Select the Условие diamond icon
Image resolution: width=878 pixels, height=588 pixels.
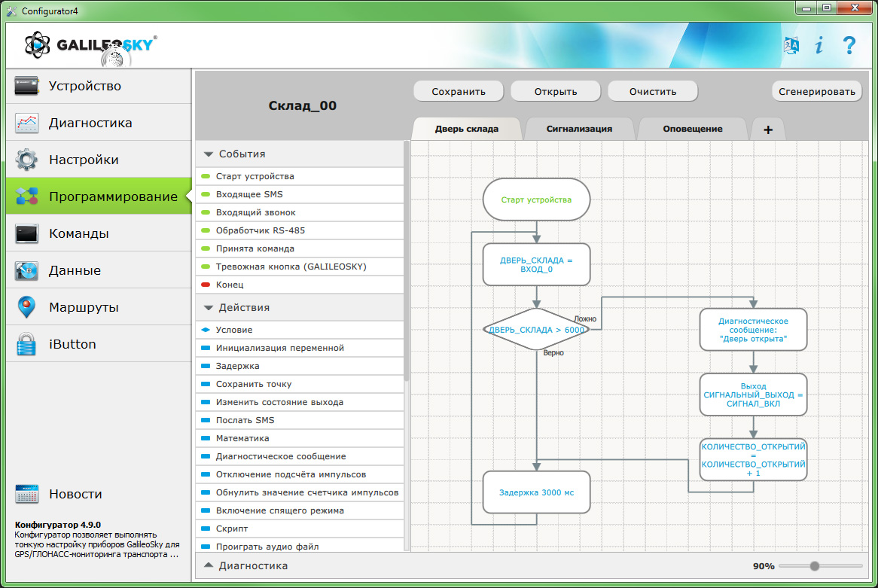click(206, 330)
